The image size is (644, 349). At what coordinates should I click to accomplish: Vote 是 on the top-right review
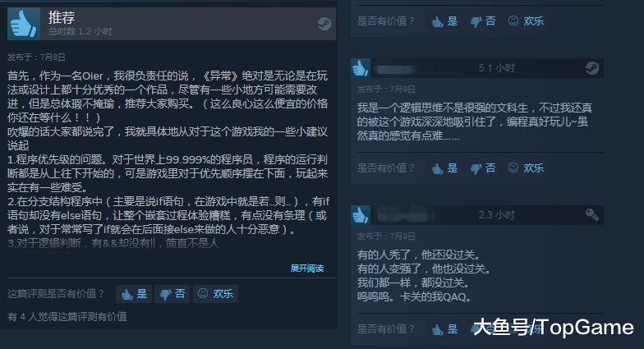coord(444,21)
